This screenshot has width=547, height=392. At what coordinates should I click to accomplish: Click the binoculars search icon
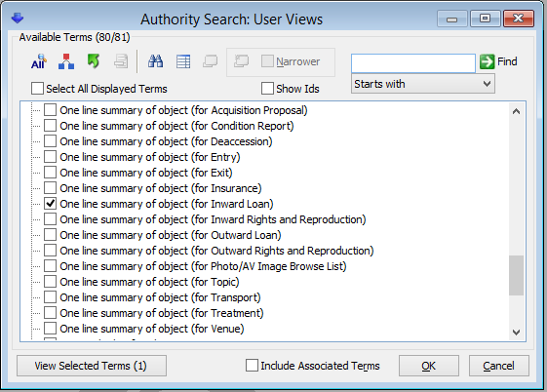point(156,61)
